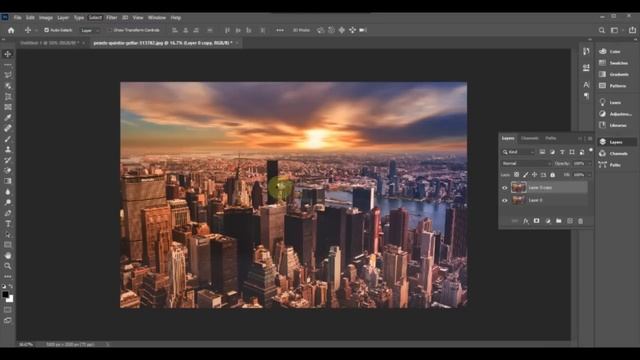The width and height of the screenshot is (640, 360).
Task: Open the filter Kind dropdown
Action: point(518,152)
